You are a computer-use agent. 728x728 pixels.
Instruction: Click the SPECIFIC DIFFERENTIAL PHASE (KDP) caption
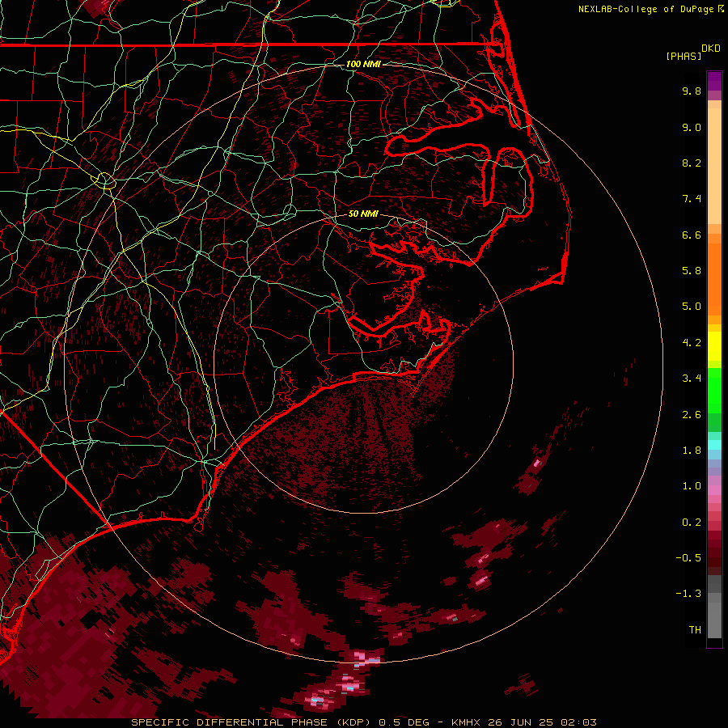click(x=251, y=722)
